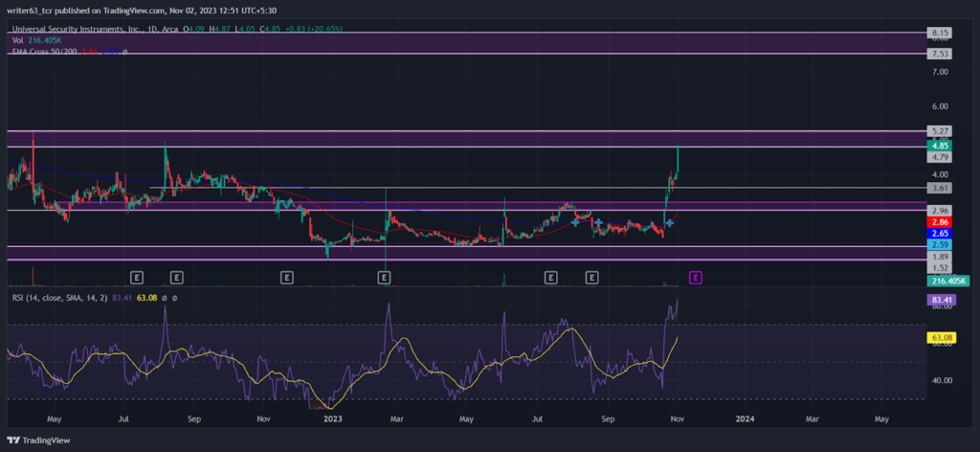Image resolution: width=980 pixels, height=452 pixels.
Task: Open the earnings E marker just after Jul 2022
Action: pyautogui.click(x=137, y=277)
